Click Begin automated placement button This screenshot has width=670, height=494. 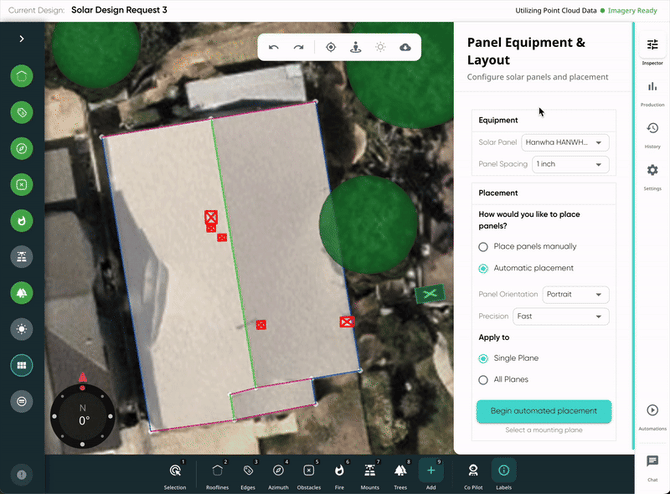544,410
